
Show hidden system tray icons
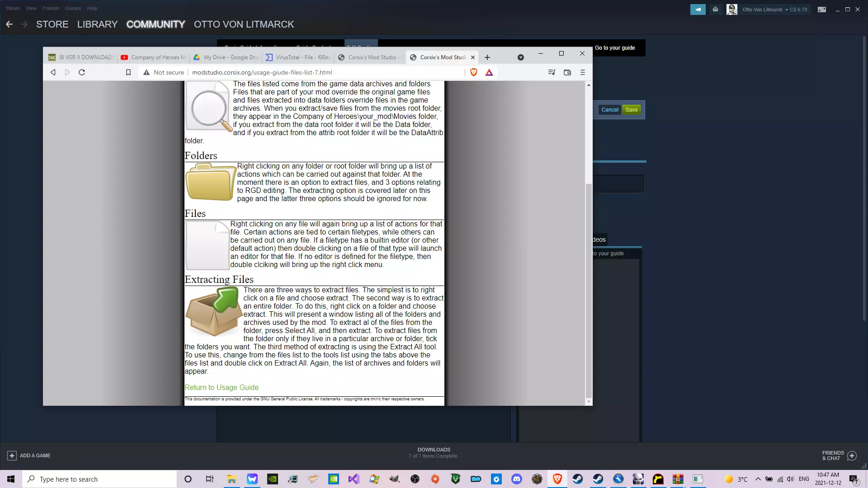click(758, 479)
